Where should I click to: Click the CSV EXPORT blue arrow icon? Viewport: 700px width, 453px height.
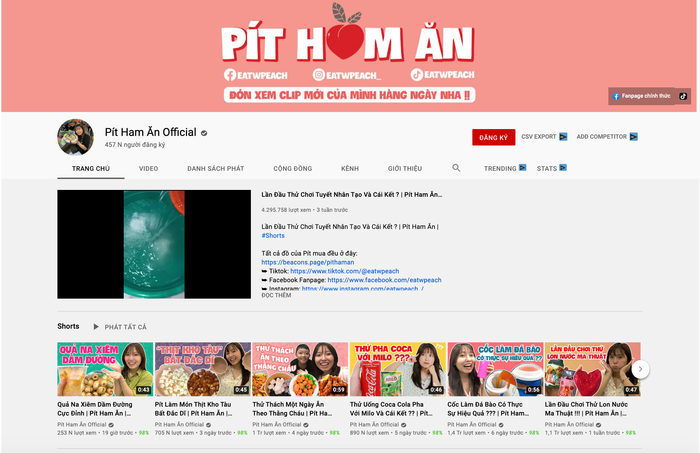(563, 137)
